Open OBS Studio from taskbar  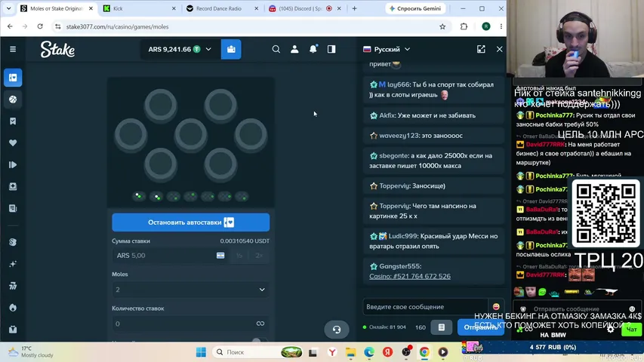(x=405, y=351)
